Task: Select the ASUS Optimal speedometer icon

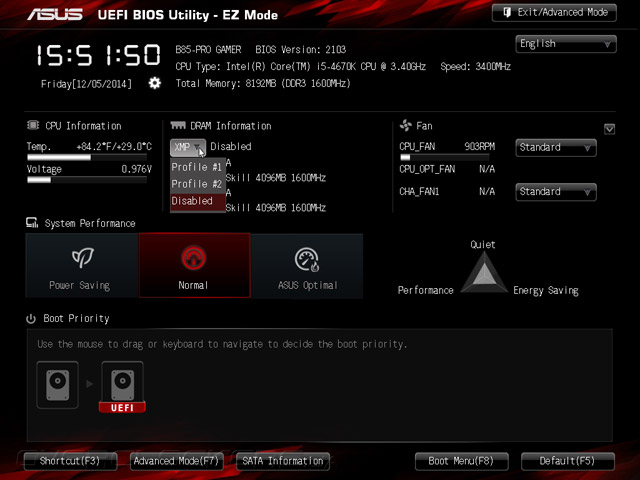Action: [307, 259]
